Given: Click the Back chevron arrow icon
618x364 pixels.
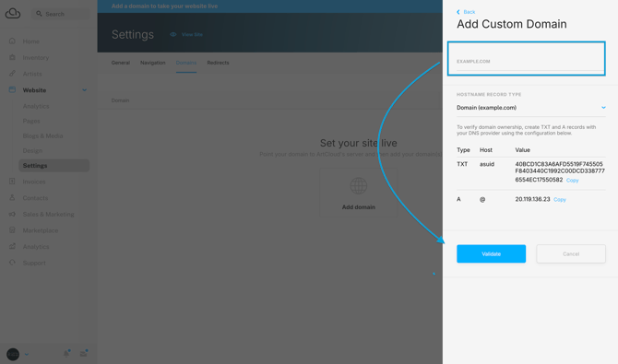Looking at the screenshot, I should (x=458, y=12).
